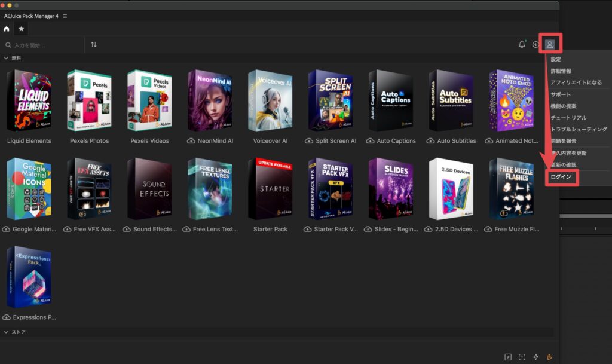Click download cloud icon beside Sound Effects

(127, 229)
